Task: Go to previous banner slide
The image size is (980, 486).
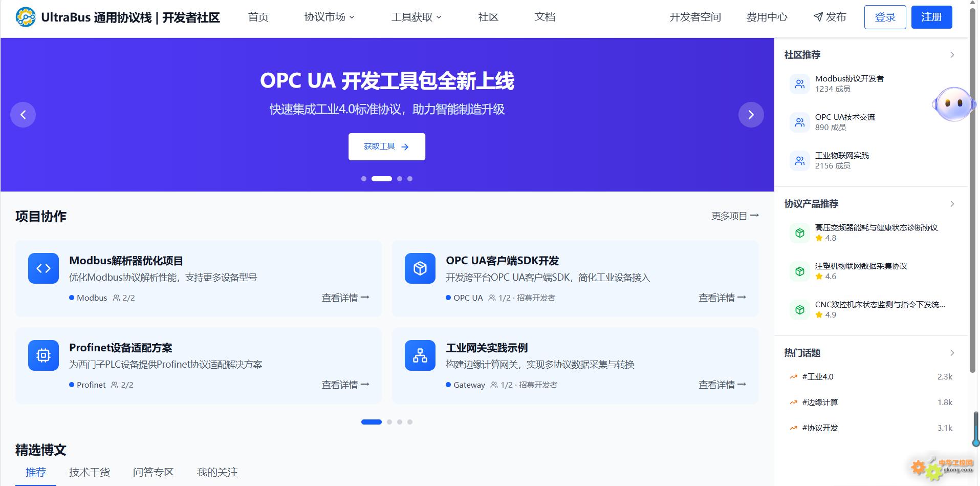Action: pyautogui.click(x=23, y=115)
